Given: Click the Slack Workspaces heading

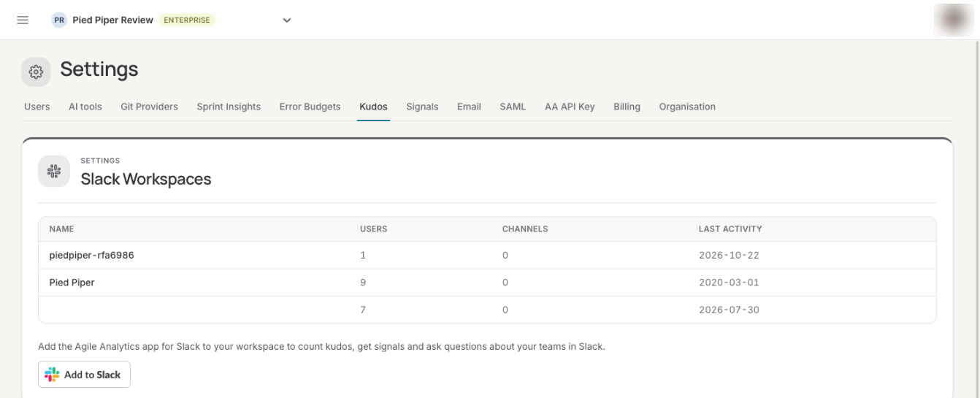Looking at the screenshot, I should [146, 179].
